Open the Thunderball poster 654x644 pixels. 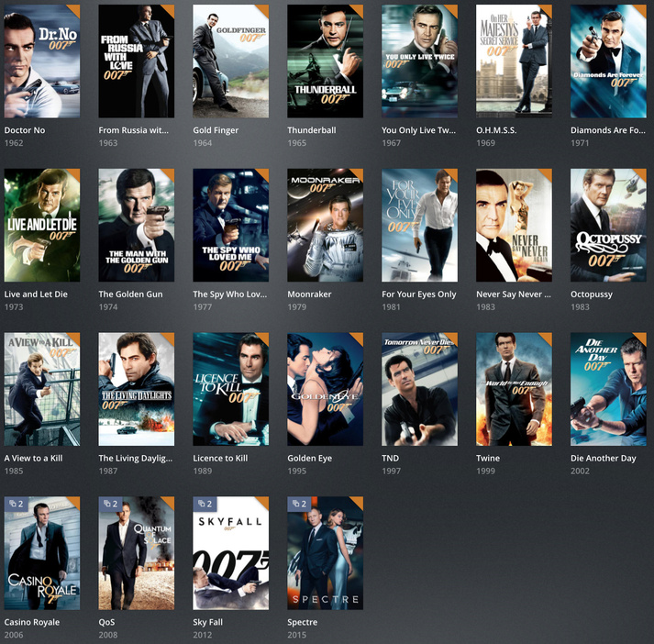(325, 61)
